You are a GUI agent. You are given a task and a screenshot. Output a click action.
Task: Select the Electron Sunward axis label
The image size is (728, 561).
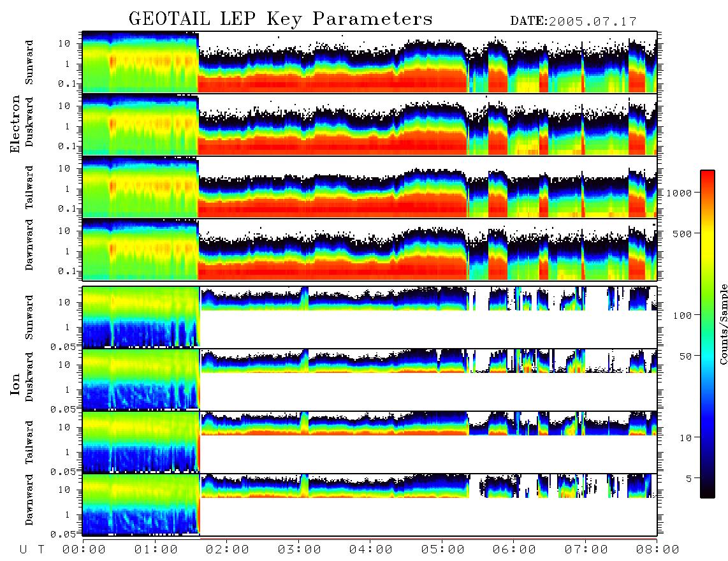click(29, 62)
